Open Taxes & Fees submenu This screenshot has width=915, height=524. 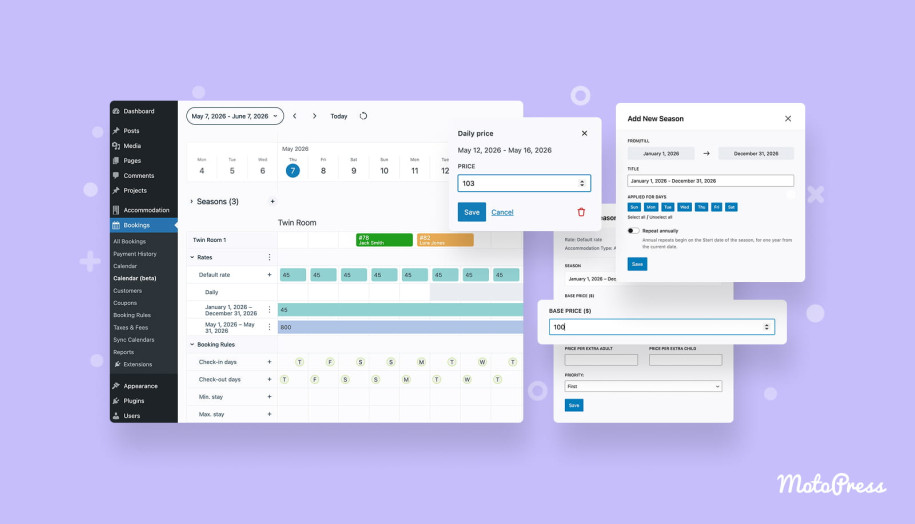[131, 327]
